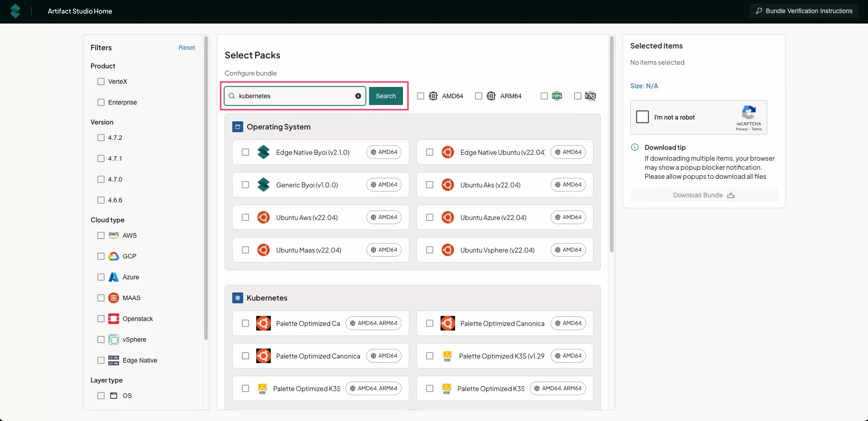Reset all filters
868x421 pixels.
coord(187,48)
